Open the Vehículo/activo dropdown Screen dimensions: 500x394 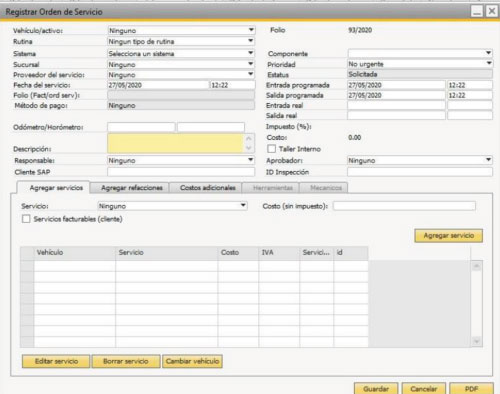point(251,30)
